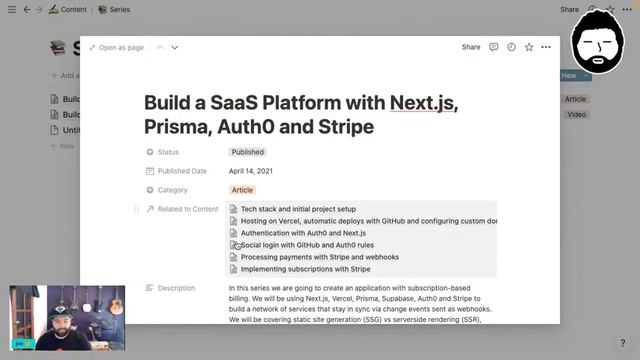Expand the dropdown arrow beside New
The height and width of the screenshot is (360, 640).
587,76
